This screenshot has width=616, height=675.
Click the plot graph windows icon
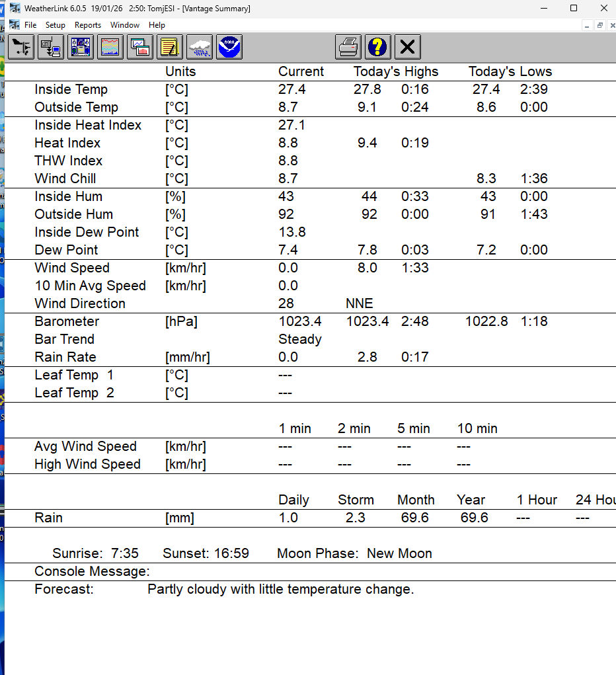coord(140,48)
